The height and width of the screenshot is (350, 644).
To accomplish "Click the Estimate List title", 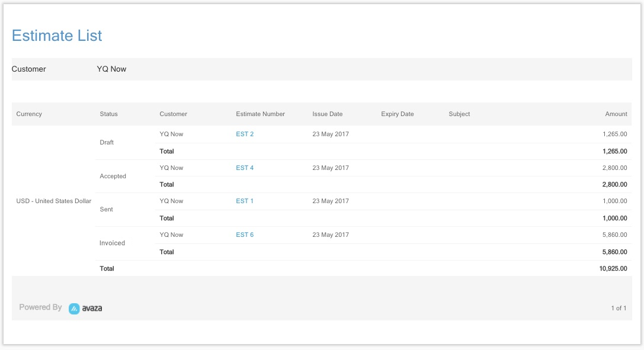I will click(57, 36).
